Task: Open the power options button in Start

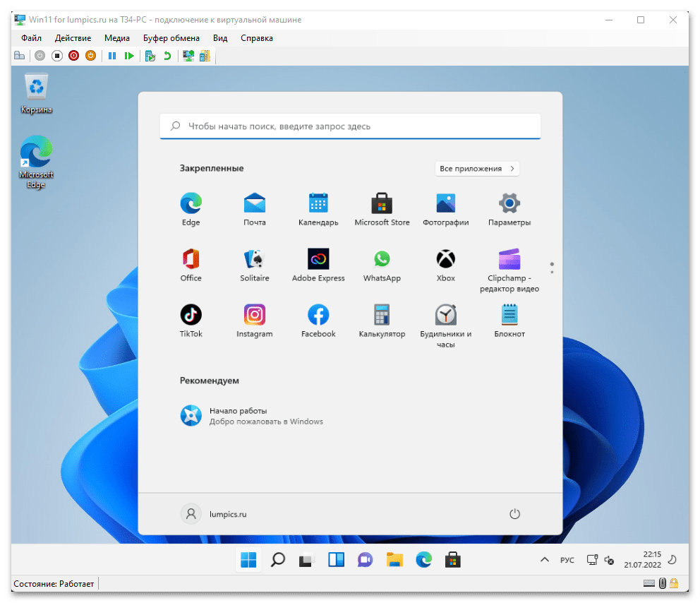Action: tap(514, 514)
